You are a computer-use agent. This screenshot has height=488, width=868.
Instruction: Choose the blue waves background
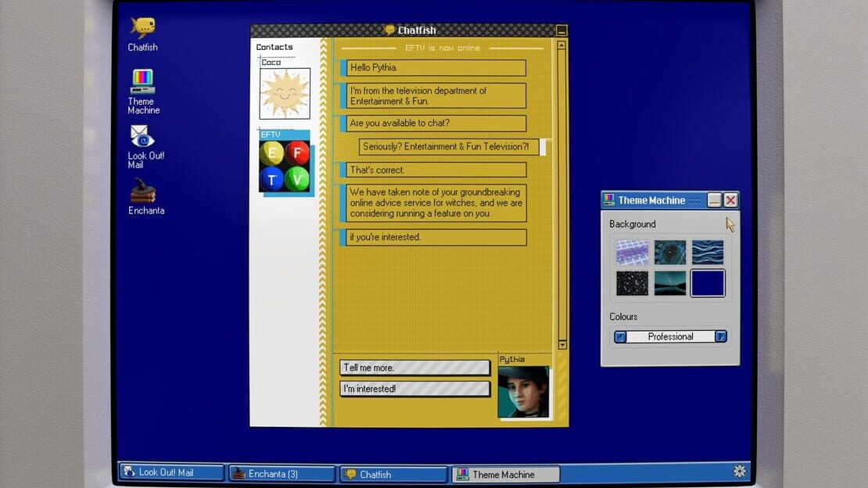pos(708,253)
